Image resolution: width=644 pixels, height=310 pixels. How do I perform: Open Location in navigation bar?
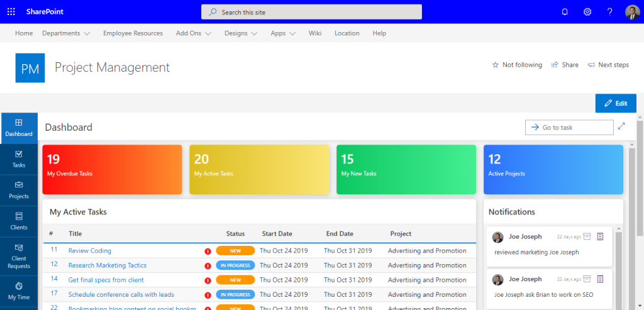point(347,33)
